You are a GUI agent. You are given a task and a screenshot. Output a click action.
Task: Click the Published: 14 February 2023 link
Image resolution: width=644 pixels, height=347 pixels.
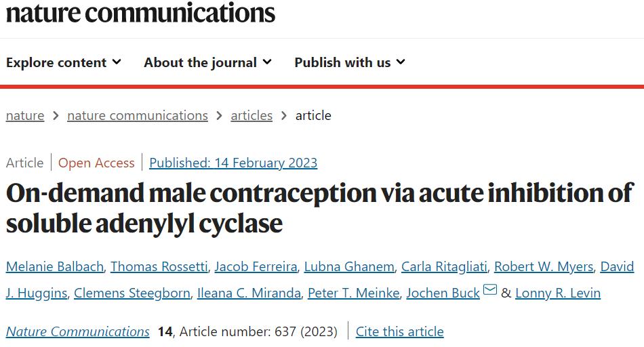(x=233, y=163)
